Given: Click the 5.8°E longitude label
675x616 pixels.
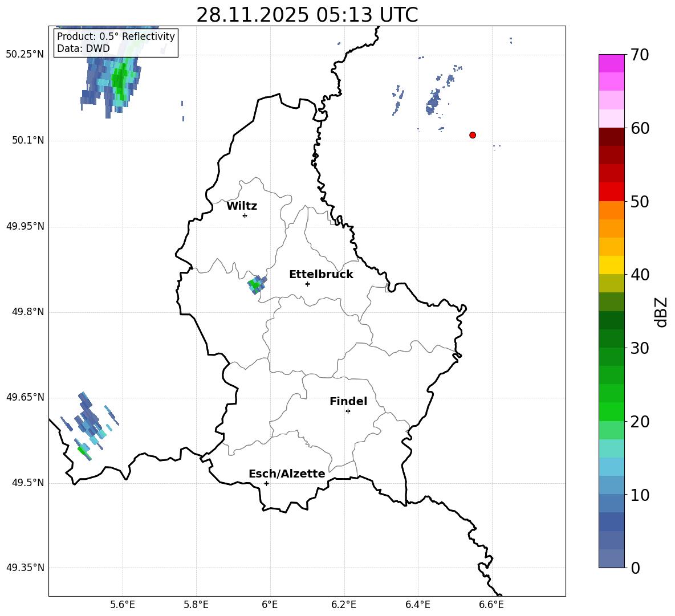Looking at the screenshot, I should coord(196,605).
